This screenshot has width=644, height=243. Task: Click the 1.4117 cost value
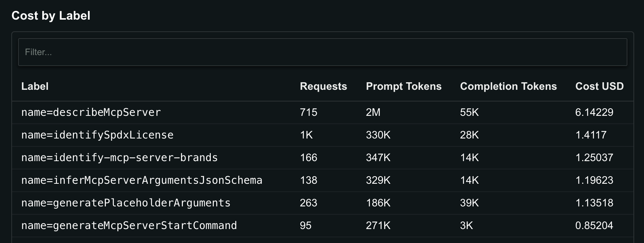coord(590,135)
